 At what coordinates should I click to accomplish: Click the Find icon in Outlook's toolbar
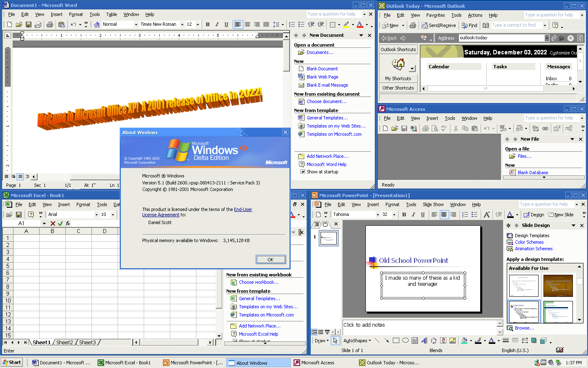coord(469,25)
